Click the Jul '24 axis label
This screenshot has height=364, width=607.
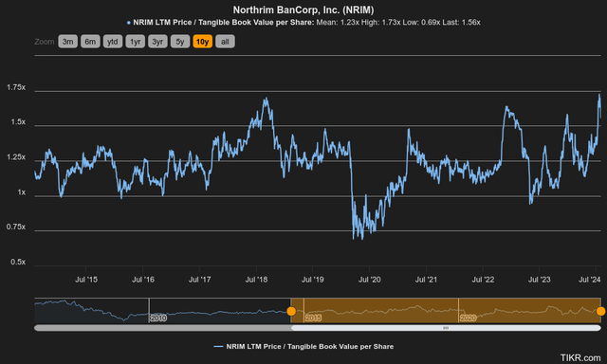(x=590, y=280)
